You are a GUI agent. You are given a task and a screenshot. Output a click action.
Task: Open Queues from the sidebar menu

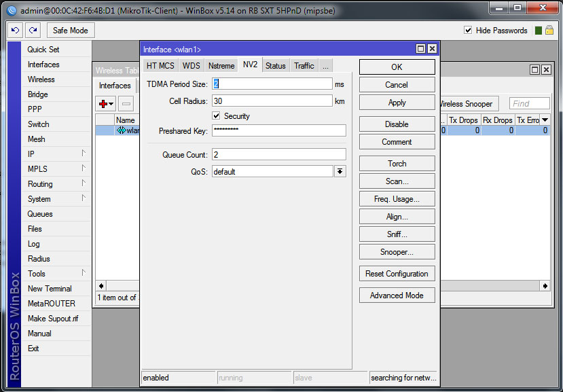pyautogui.click(x=40, y=214)
